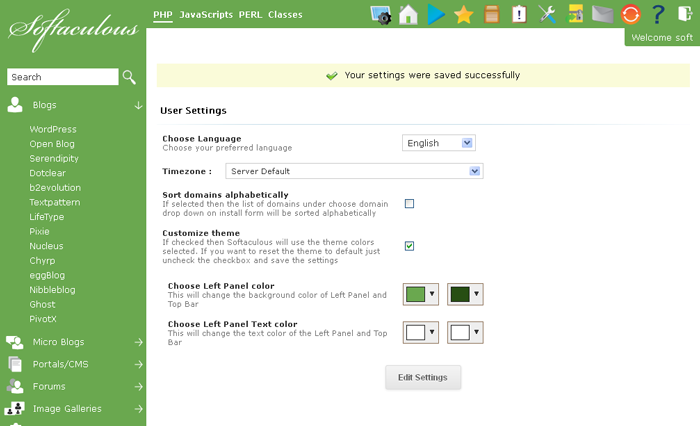Click the Softaculous logo
The image size is (700, 426).
pyautogui.click(x=73, y=30)
